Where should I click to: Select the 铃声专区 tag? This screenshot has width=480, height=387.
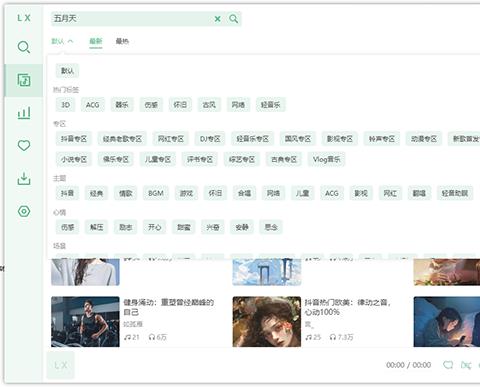(382, 139)
